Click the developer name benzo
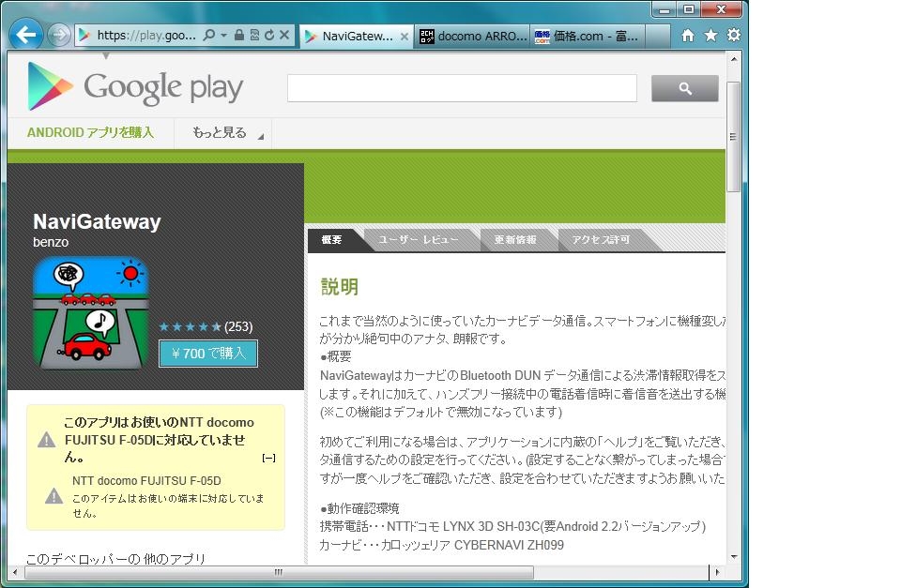The image size is (901, 588). pyautogui.click(x=51, y=242)
